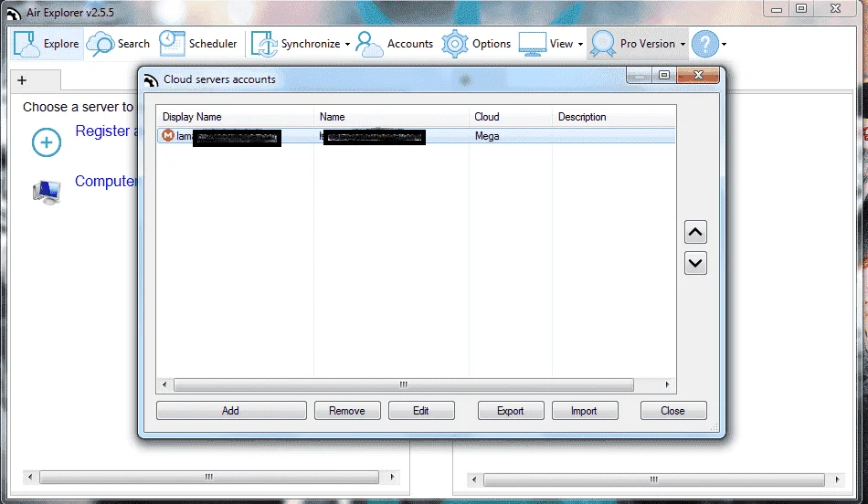Expand the Help dropdown arrow

(x=724, y=44)
